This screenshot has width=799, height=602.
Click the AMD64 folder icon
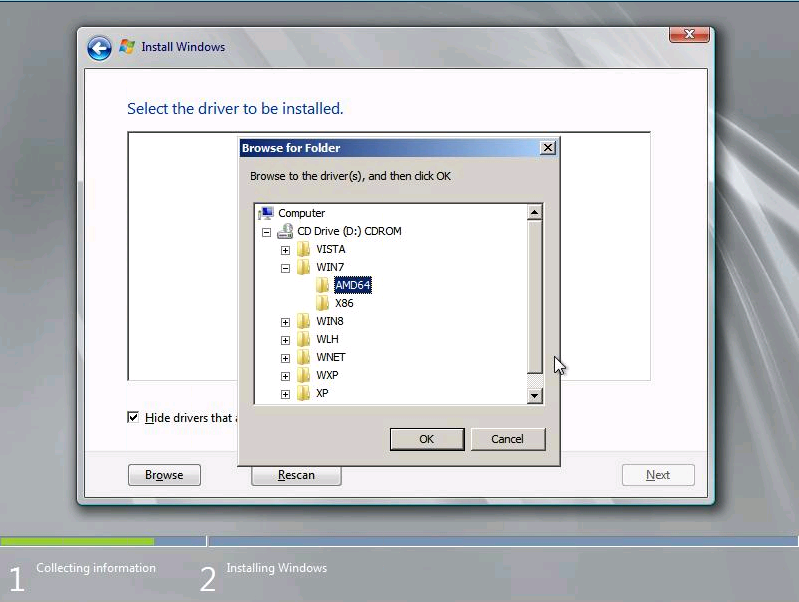tap(323, 285)
